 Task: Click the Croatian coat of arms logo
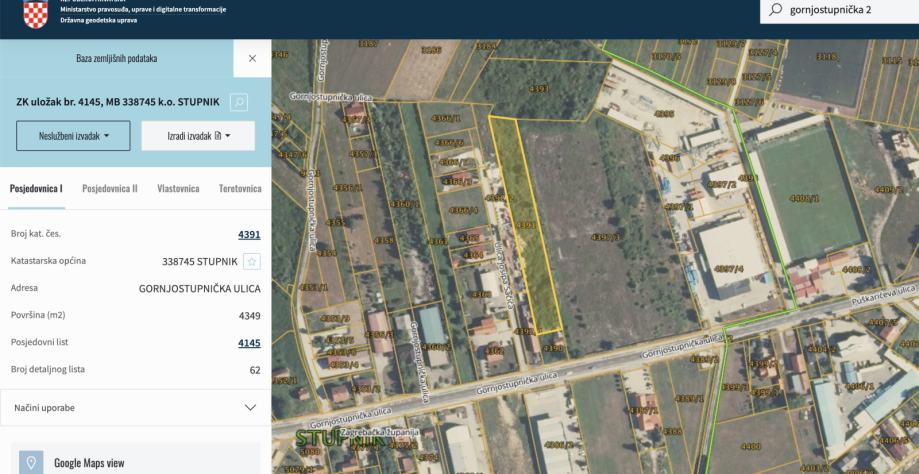[x=35, y=13]
